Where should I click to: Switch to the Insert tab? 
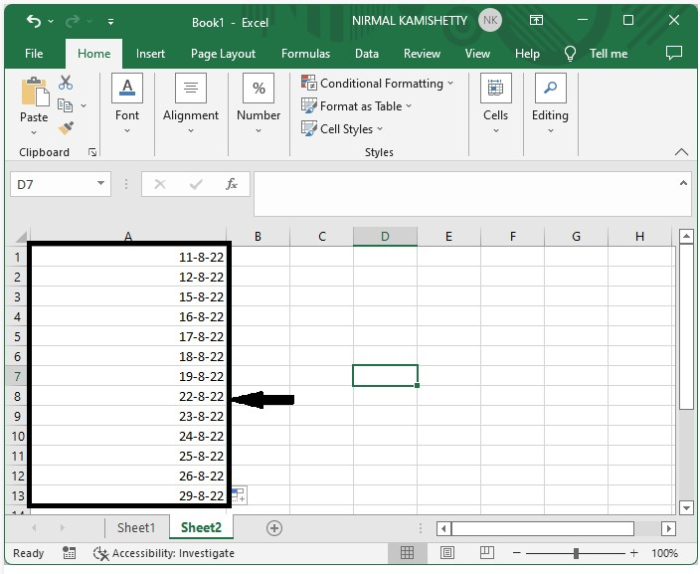tap(150, 54)
